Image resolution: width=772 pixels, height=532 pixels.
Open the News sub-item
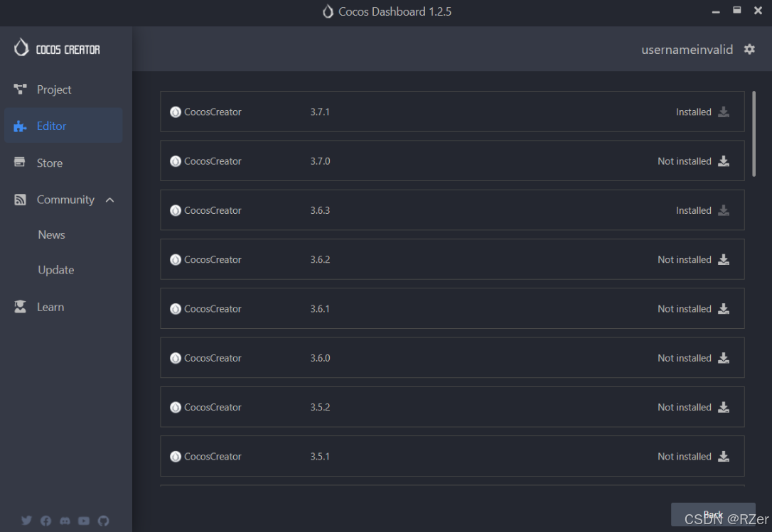click(x=51, y=235)
